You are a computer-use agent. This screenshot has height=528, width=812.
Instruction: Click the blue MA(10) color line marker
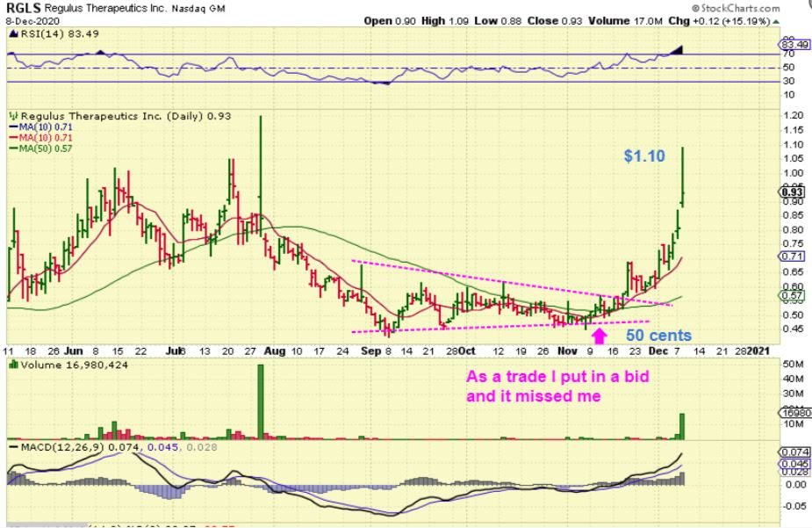click(x=13, y=127)
